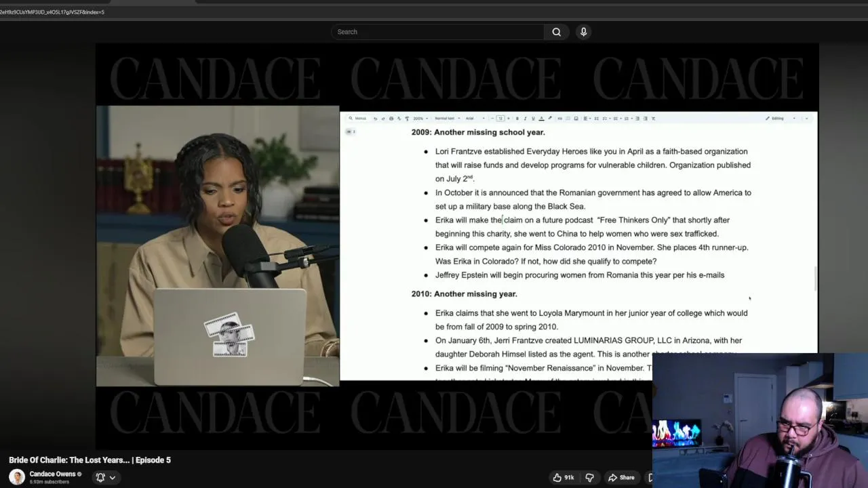
Task: Collapse the Docs toolbar with the chevron
Action: pos(806,118)
